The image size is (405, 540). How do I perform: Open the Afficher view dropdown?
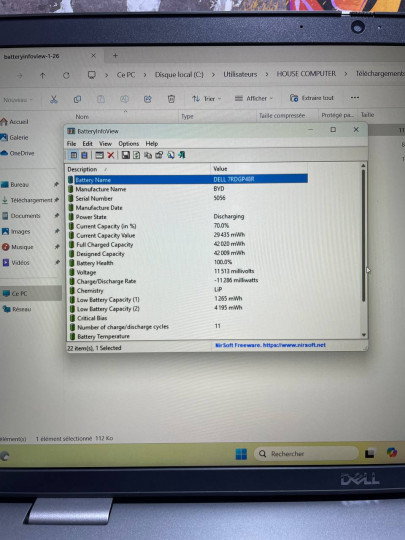254,98
